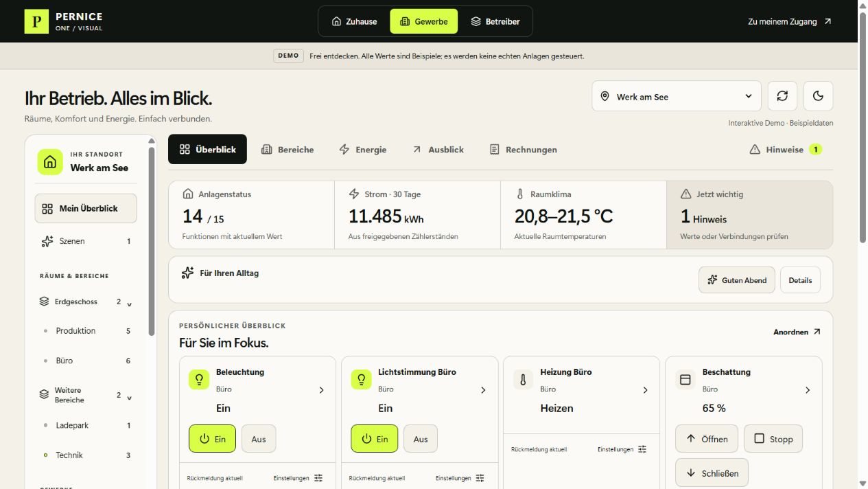Switch to the Energie tab
Viewport: 868px width, 489px height.
pos(363,149)
